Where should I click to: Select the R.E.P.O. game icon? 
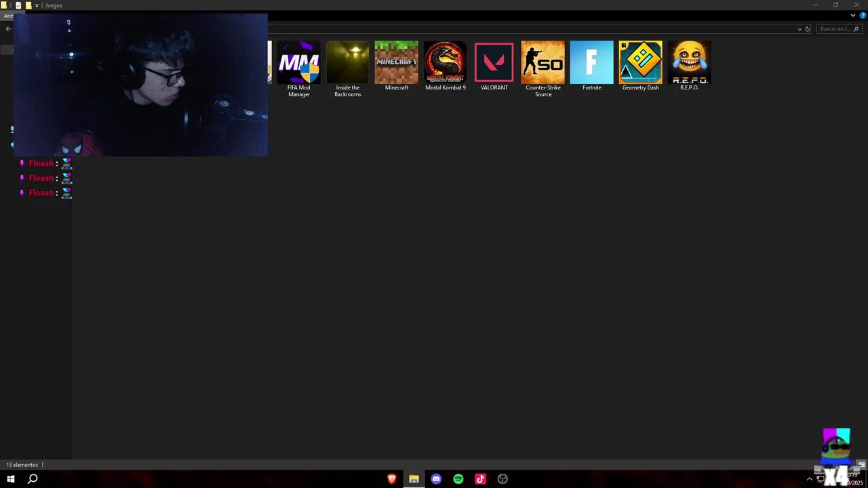click(x=690, y=62)
